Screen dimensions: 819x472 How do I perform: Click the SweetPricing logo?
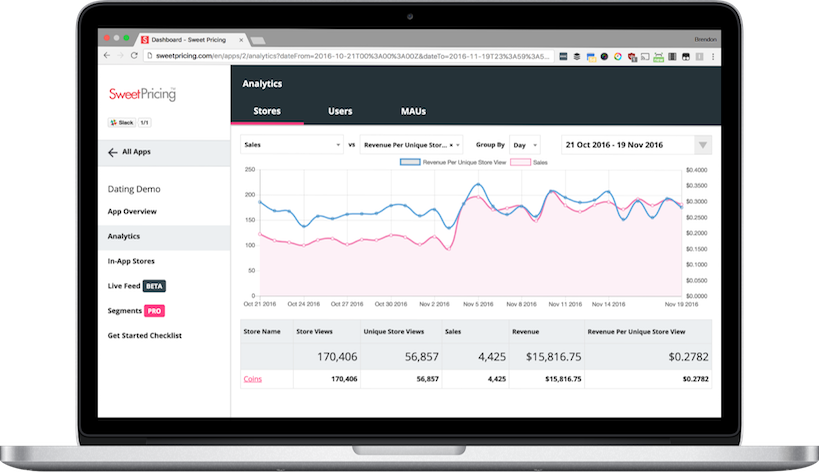142,94
